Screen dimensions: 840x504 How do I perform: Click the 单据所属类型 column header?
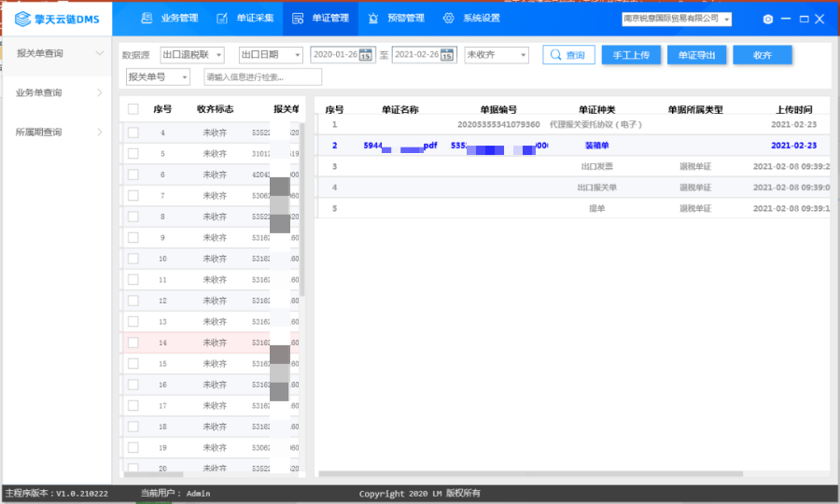click(694, 110)
